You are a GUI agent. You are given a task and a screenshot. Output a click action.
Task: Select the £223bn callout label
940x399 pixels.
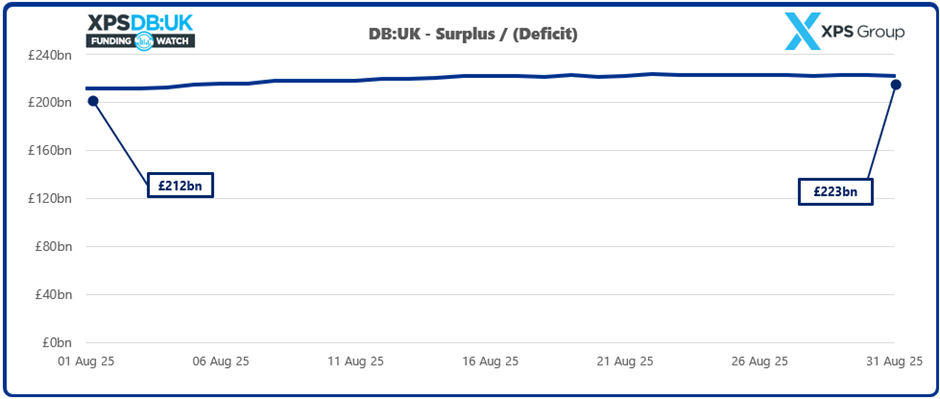[835, 192]
